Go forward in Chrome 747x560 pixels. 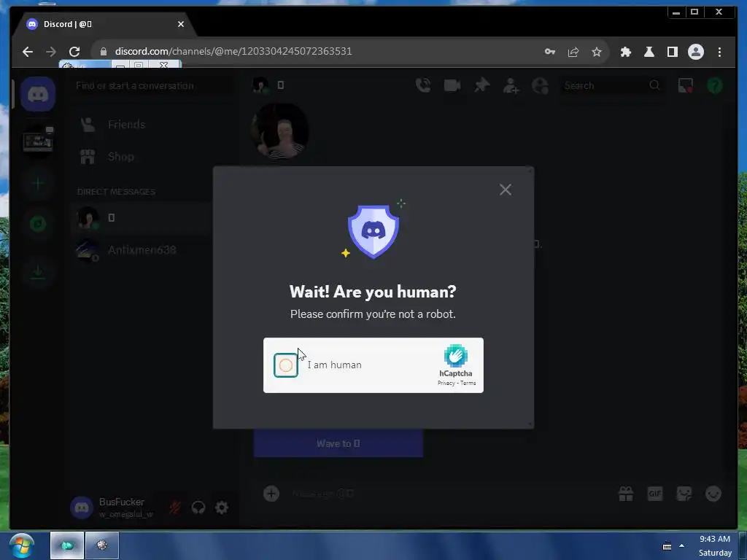pyautogui.click(x=51, y=52)
